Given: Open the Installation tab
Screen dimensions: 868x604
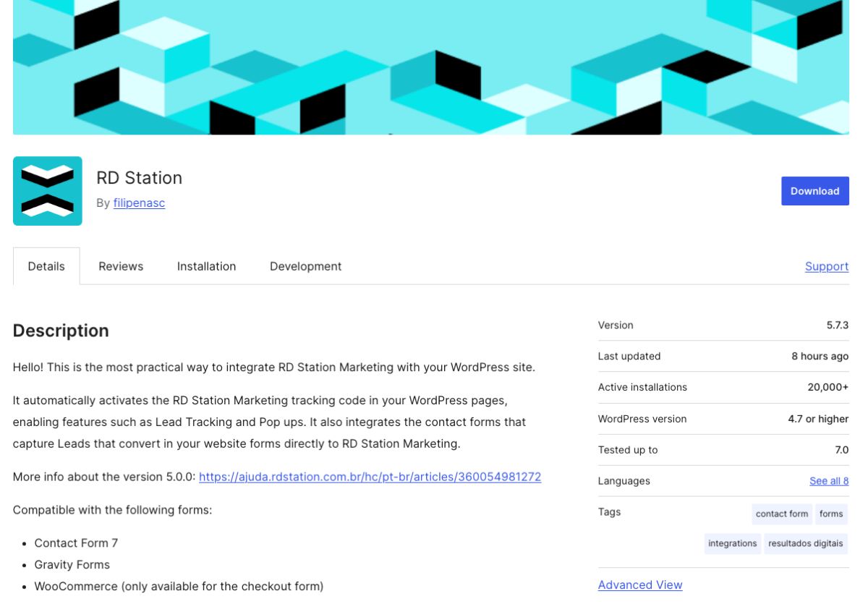Looking at the screenshot, I should coord(206,266).
